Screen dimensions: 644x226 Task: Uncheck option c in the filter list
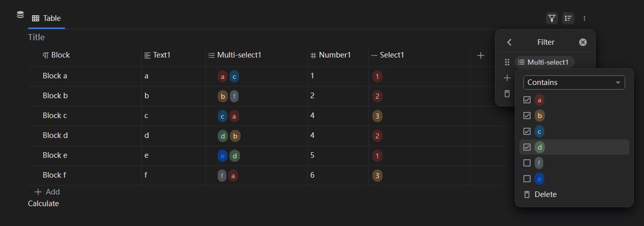click(x=527, y=131)
